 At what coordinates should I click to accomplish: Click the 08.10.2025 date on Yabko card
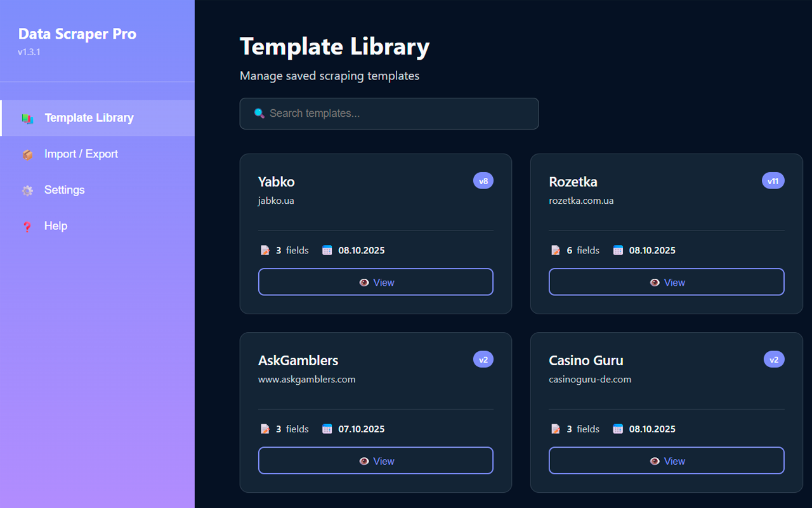362,251
